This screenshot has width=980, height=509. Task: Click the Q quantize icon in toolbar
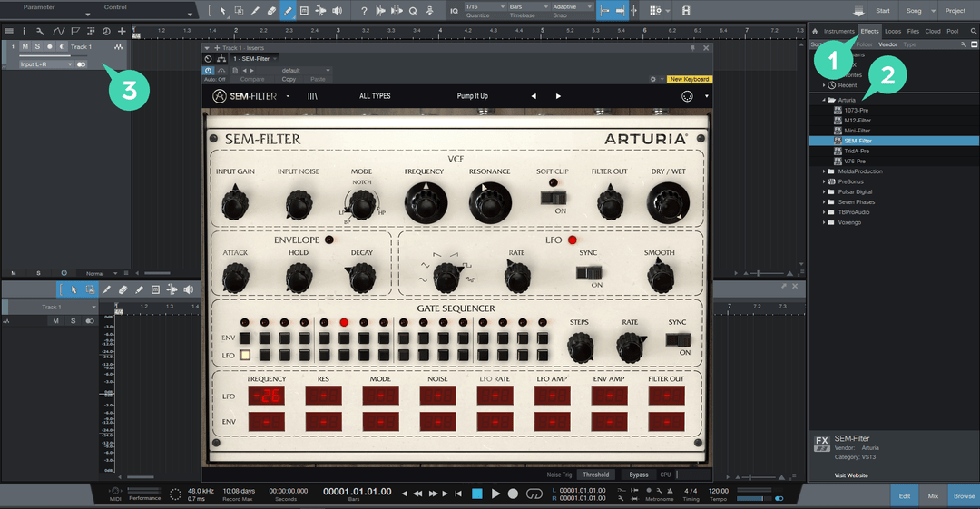[413, 11]
